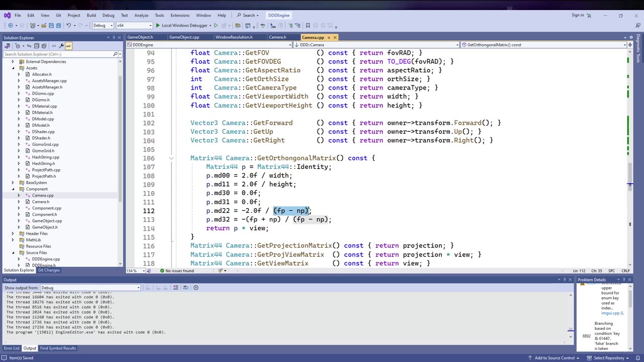644x362 pixels.
Task: Close the Camera.cpp tab
Action: [335, 37]
